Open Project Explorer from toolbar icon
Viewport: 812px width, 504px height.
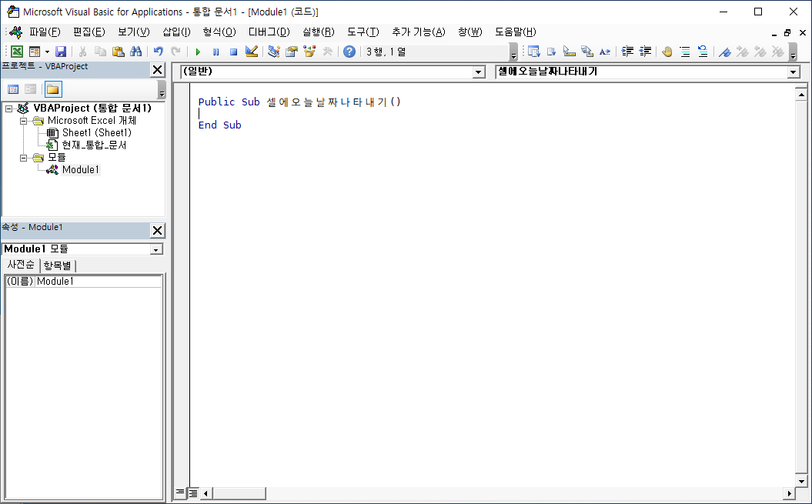pyautogui.click(x=274, y=52)
